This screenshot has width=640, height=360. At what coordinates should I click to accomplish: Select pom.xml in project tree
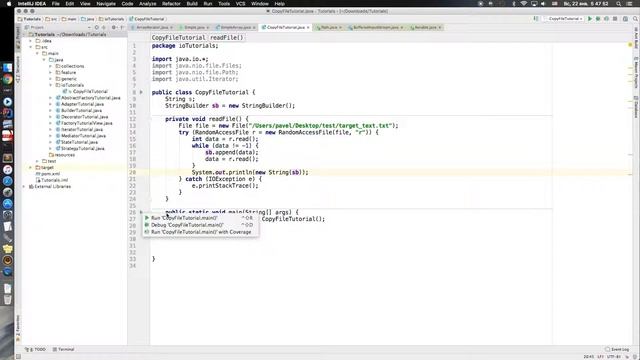(47, 174)
